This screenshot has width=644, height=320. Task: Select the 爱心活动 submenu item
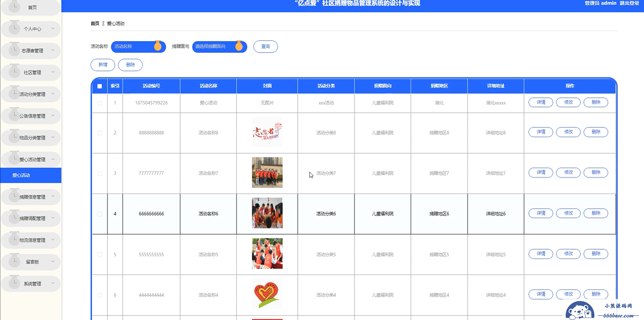coord(31,175)
